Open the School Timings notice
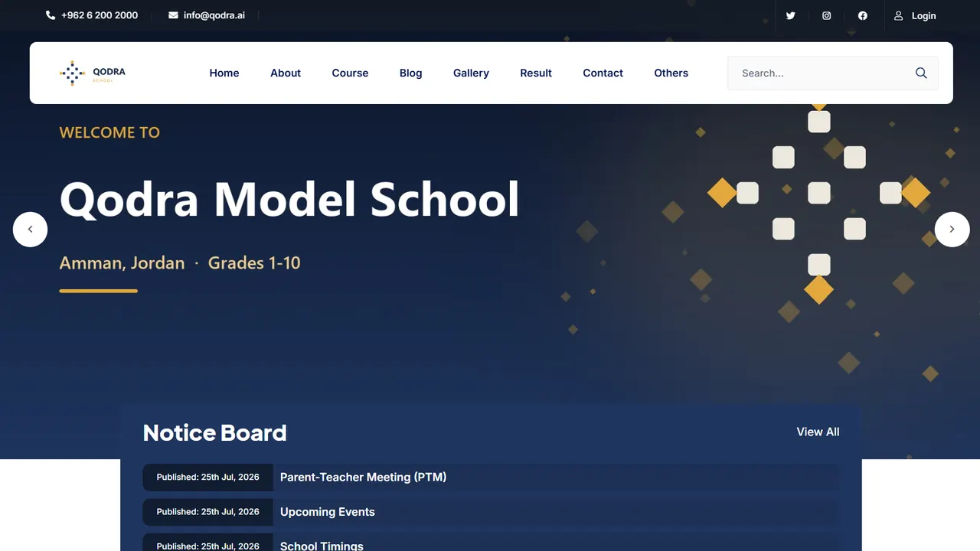This screenshot has width=980, height=551. tap(322, 546)
